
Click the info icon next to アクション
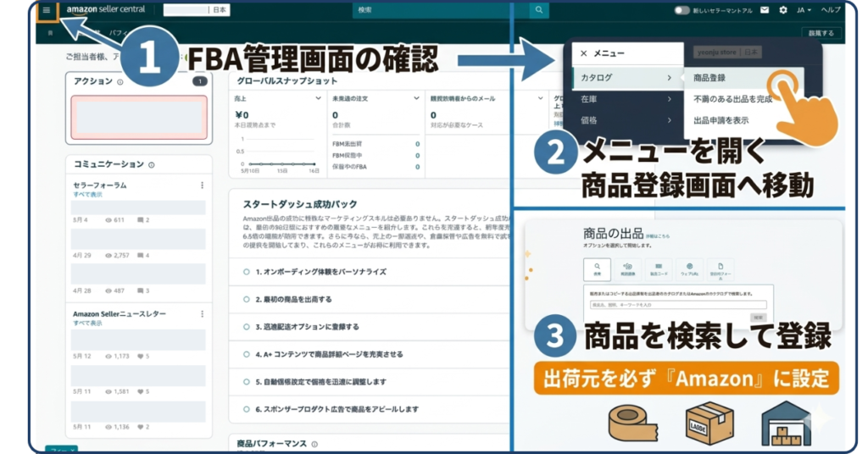pyautogui.click(x=120, y=82)
